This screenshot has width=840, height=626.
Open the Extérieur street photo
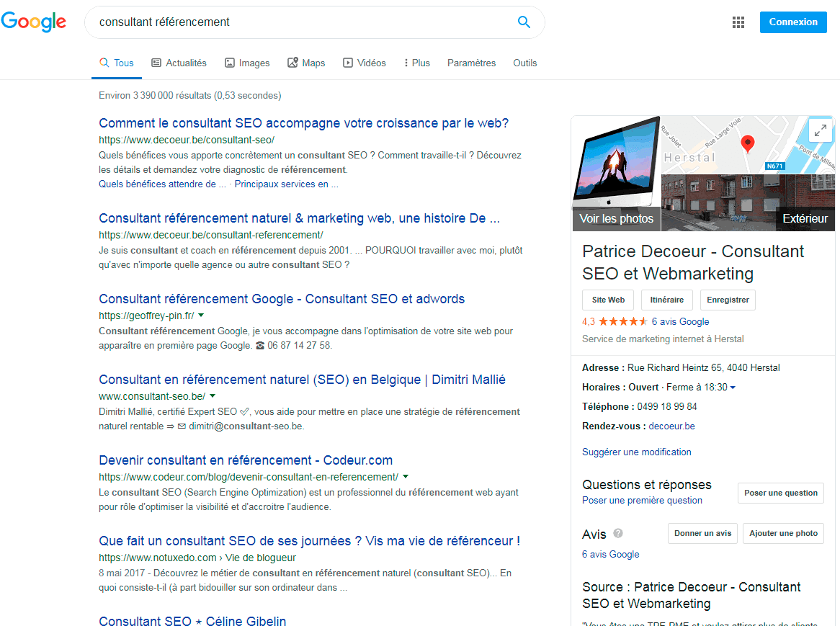coord(748,203)
